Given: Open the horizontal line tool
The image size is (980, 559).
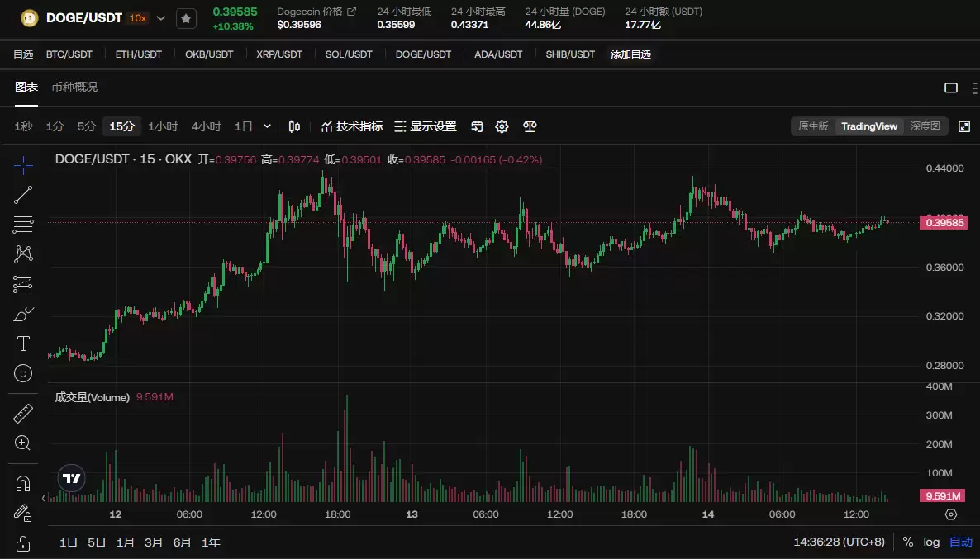Looking at the screenshot, I should (x=22, y=224).
